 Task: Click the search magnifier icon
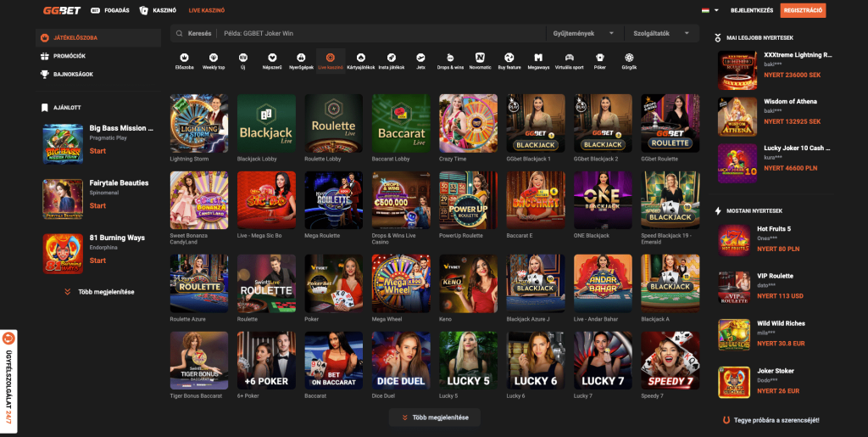180,33
